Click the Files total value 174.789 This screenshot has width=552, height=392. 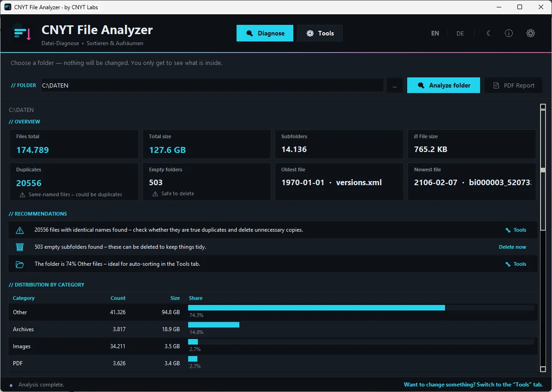click(33, 150)
